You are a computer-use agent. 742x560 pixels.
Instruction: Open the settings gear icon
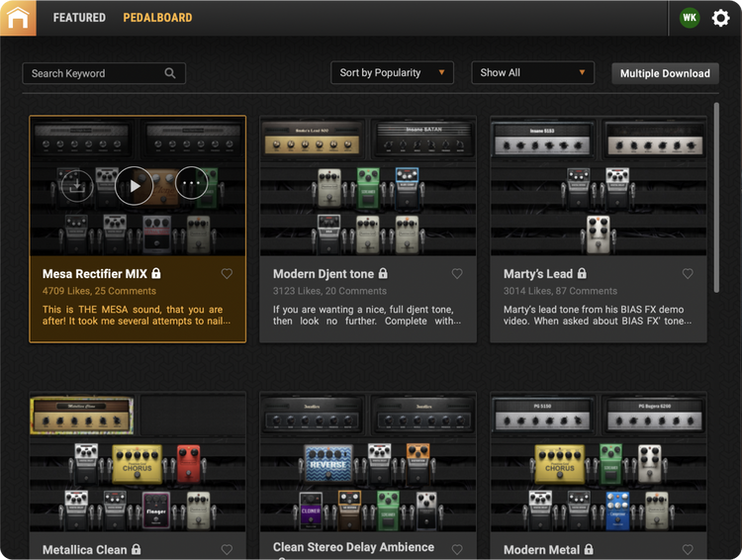tap(720, 18)
